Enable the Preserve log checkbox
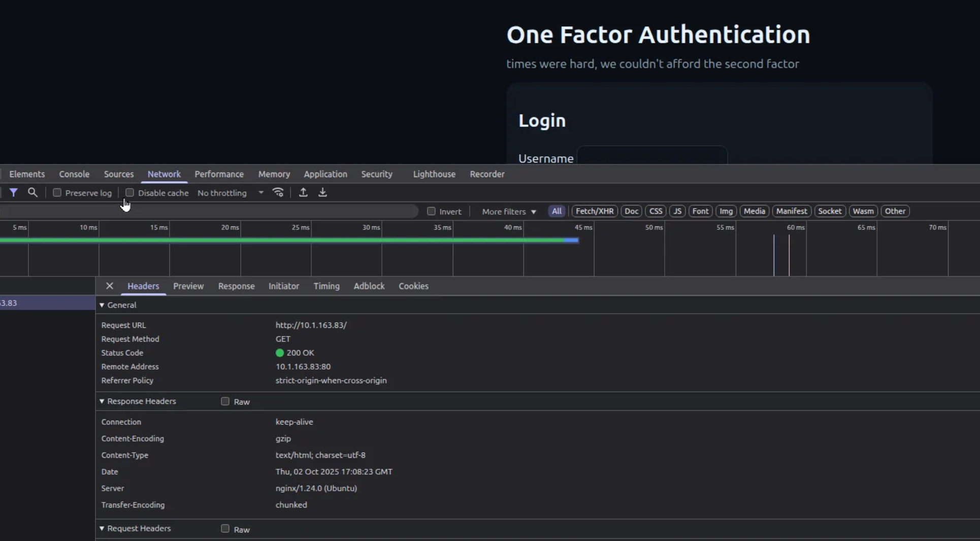This screenshot has width=980, height=541. (57, 193)
